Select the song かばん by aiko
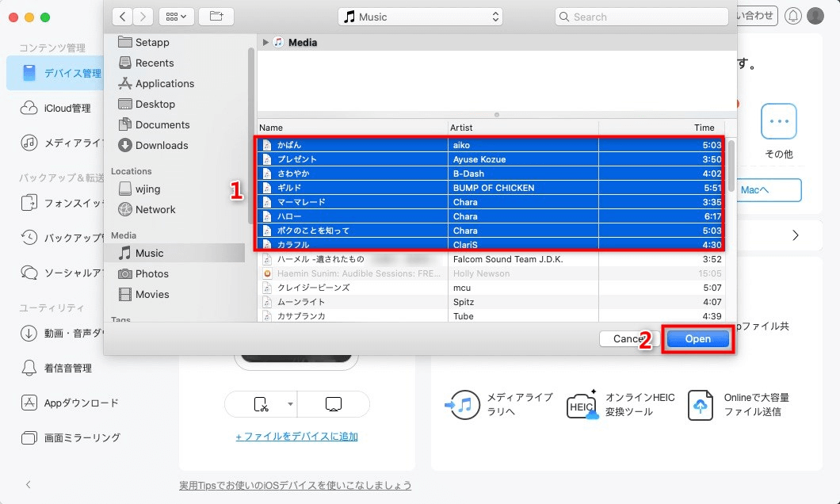Image resolution: width=840 pixels, height=504 pixels. pyautogui.click(x=490, y=144)
